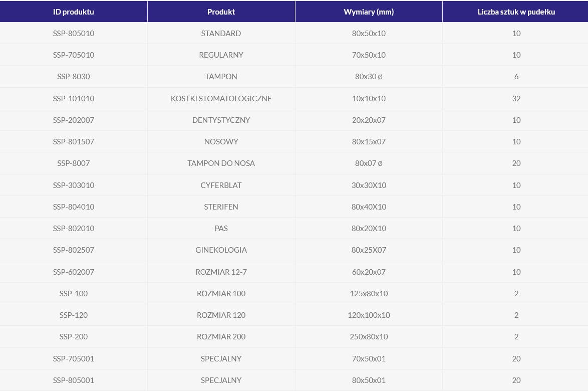588x391 pixels.
Task: Click the 120x100x10 dimensions cell
Action: point(369,315)
